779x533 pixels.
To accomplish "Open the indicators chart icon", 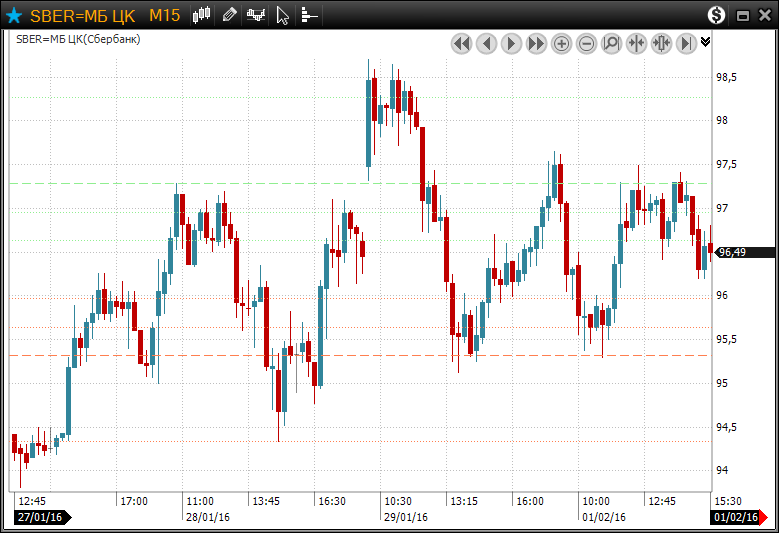I will click(x=256, y=15).
